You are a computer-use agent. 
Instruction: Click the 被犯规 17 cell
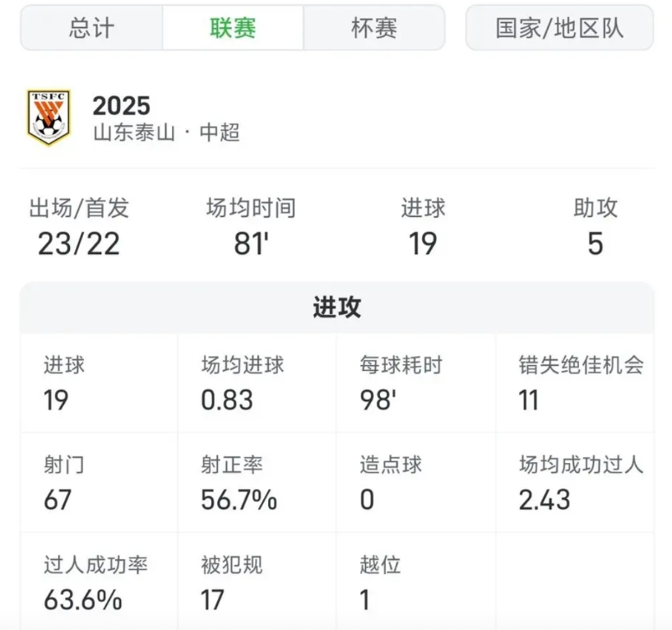click(257, 582)
